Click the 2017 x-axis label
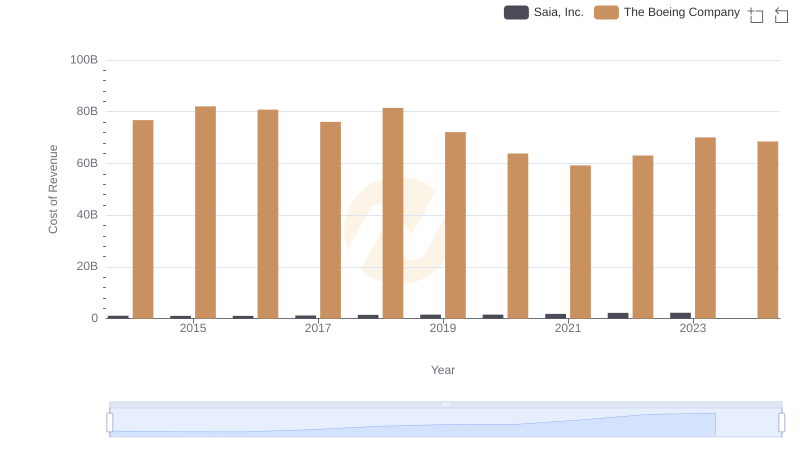The image size is (800, 461). pos(318,328)
